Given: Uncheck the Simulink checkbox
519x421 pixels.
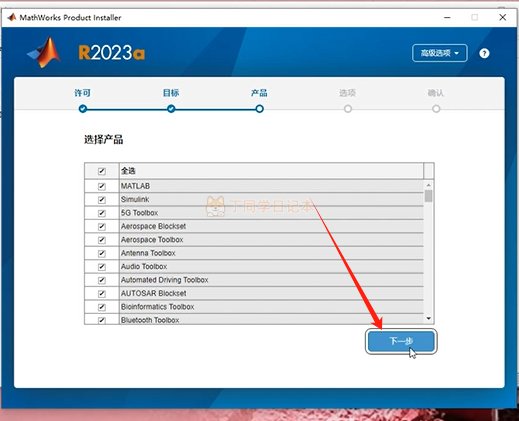Looking at the screenshot, I should 102,200.
